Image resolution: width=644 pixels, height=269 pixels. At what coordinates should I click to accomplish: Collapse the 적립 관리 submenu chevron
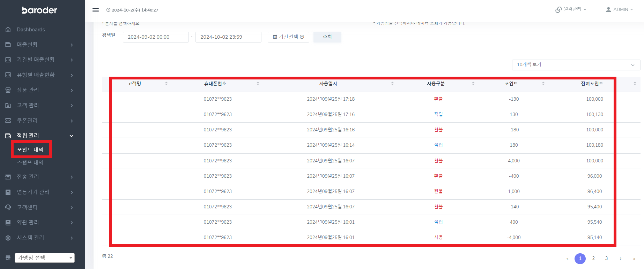click(x=72, y=136)
